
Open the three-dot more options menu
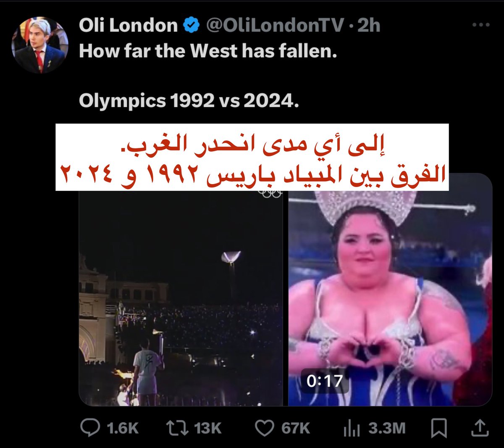tap(481, 25)
